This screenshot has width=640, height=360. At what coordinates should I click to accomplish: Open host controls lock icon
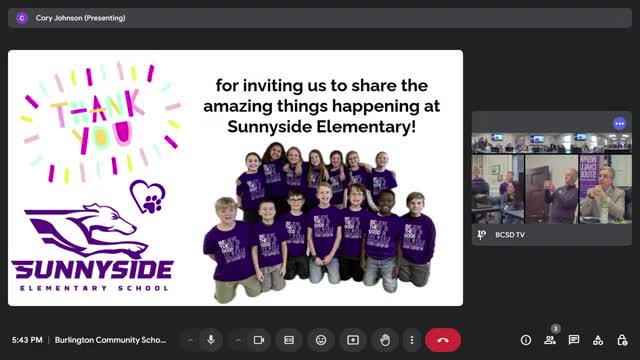coord(622,340)
